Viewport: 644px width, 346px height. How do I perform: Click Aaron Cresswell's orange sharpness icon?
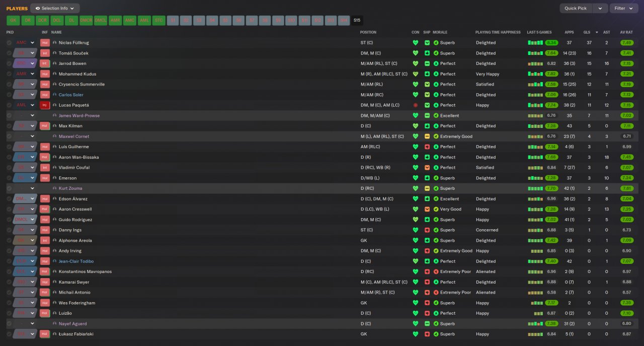pyautogui.click(x=427, y=209)
